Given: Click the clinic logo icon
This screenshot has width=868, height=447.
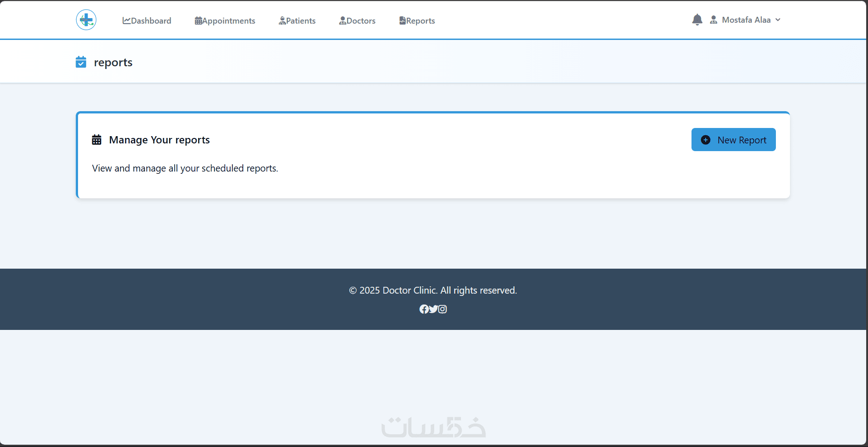Looking at the screenshot, I should click(86, 20).
